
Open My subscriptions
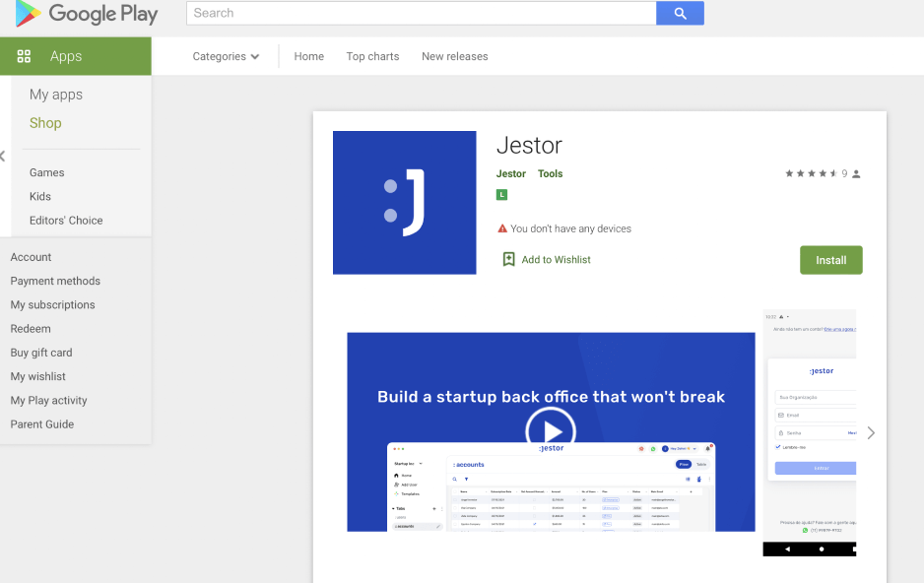pos(52,305)
